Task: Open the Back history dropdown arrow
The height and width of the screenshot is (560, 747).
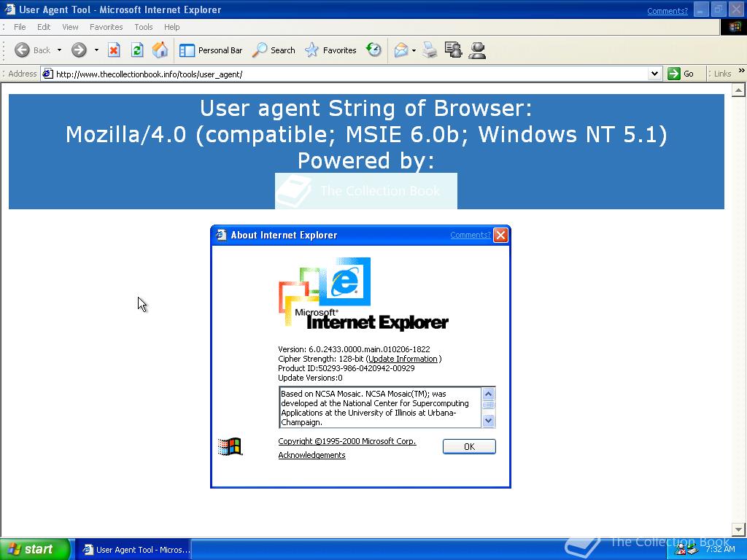Action: [x=59, y=50]
